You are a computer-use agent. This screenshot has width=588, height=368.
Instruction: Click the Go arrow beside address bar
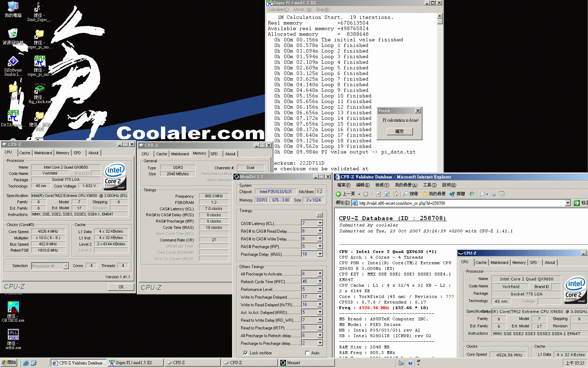click(x=577, y=203)
